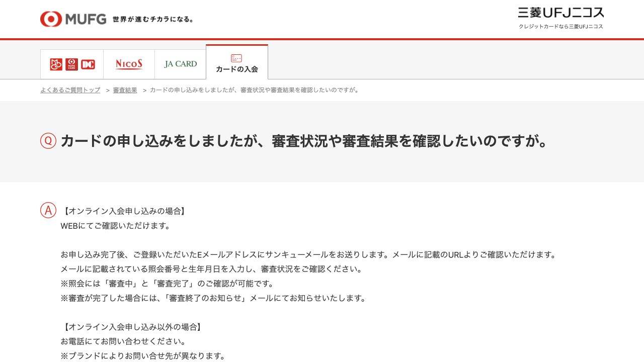Open the MUFG/DC card brand tab
This screenshot has height=362, width=644.
(x=72, y=64)
